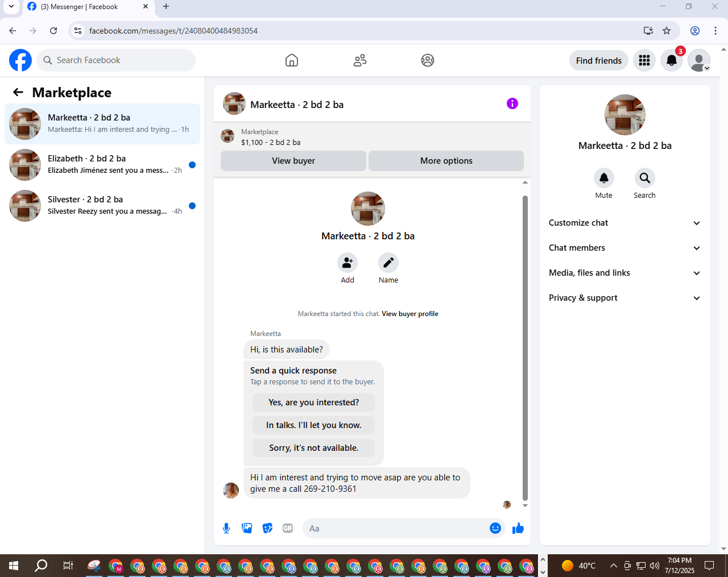
Task: Open the account profile avatar menu
Action: click(x=699, y=60)
